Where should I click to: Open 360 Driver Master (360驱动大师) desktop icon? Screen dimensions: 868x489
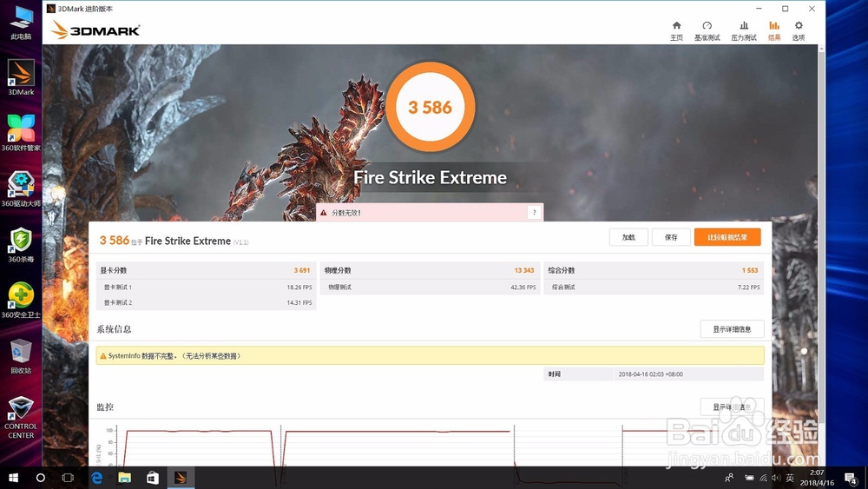21,188
